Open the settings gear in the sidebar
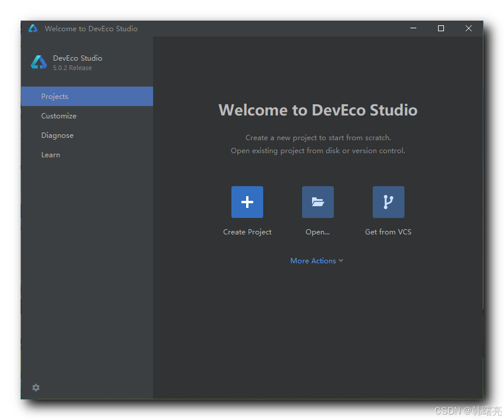 click(x=36, y=388)
